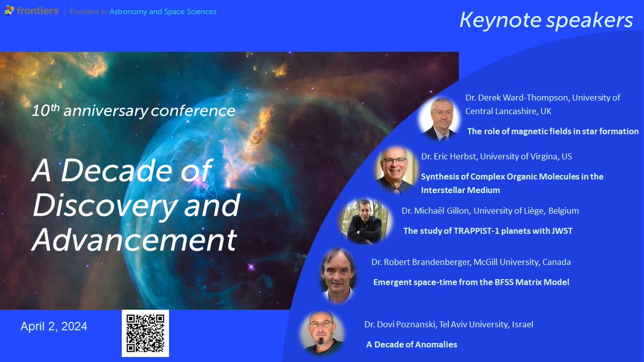The width and height of the screenshot is (644, 362).
Task: Click '10th anniversary conference' text
Action: click(133, 110)
